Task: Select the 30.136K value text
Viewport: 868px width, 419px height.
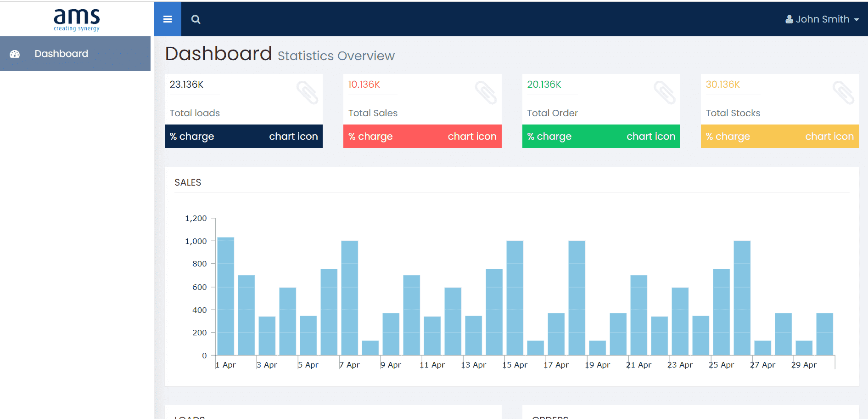Action: point(723,85)
